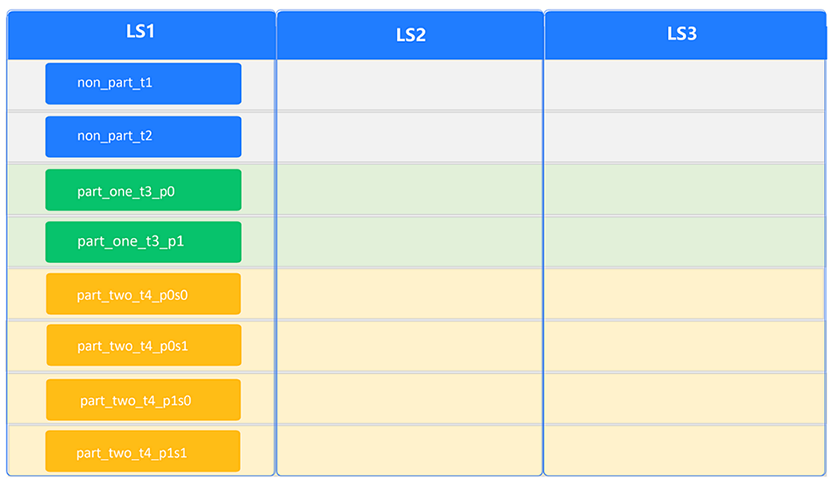
Task: Click the part_one_t3_p1 partition block
Action: coord(143,242)
